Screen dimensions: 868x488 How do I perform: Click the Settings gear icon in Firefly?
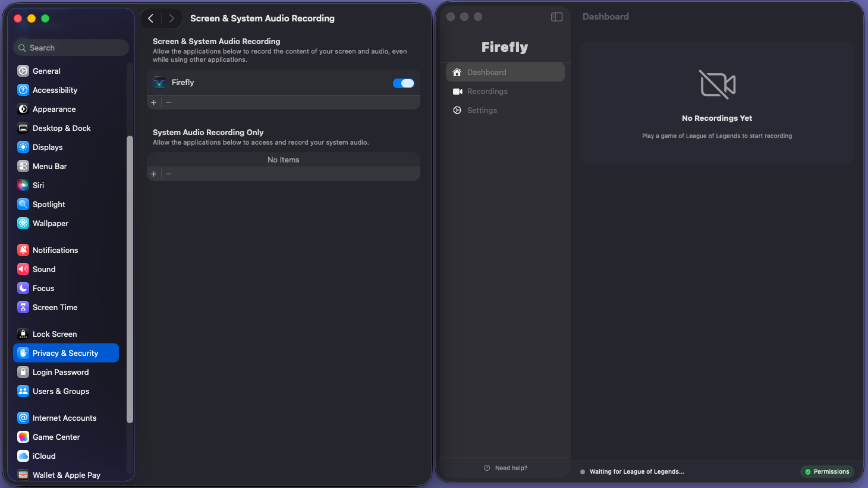coord(457,110)
